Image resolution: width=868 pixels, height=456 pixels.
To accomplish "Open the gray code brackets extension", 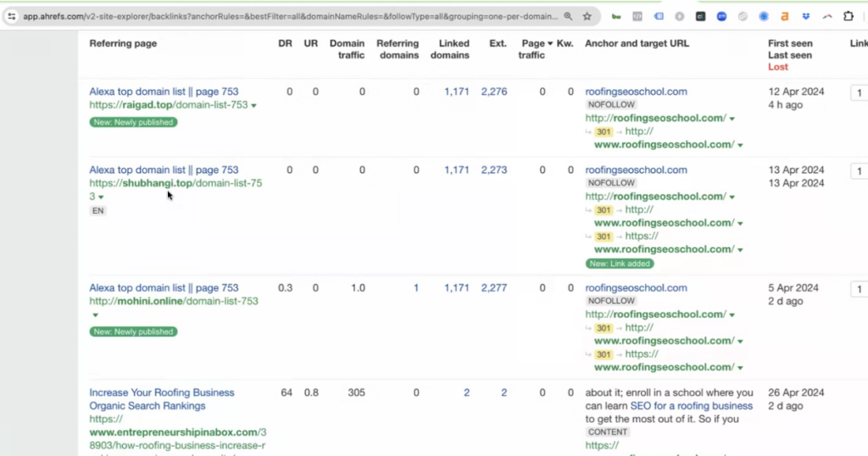I will [x=637, y=17].
